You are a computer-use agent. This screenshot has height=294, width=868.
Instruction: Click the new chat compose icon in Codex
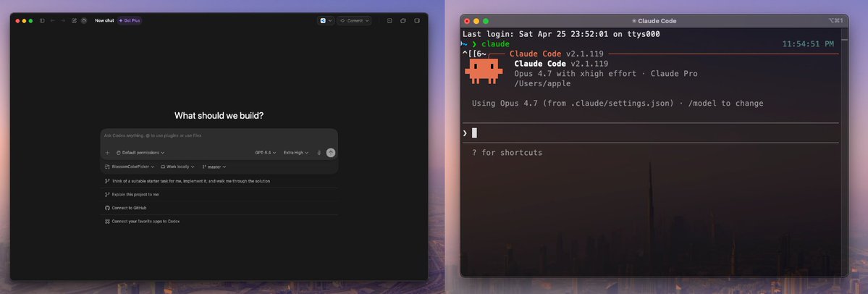74,20
